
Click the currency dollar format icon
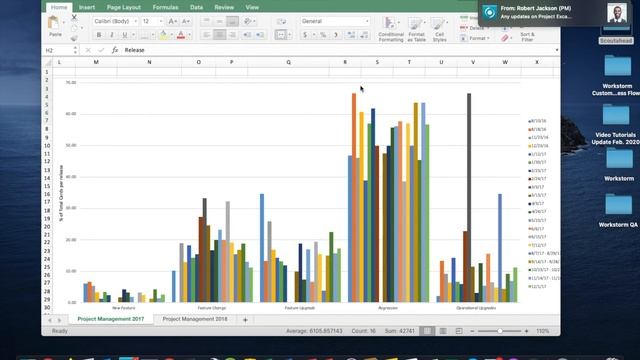tap(305, 35)
